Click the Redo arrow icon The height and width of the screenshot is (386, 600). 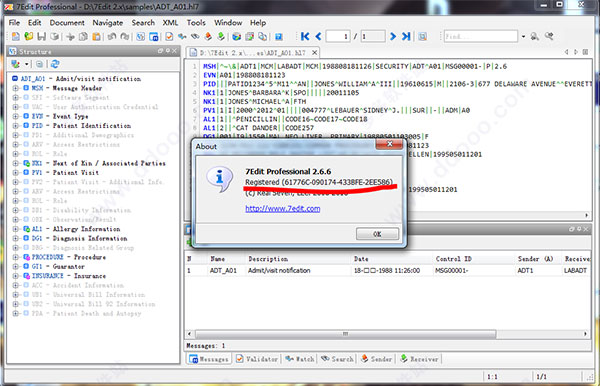point(125,36)
